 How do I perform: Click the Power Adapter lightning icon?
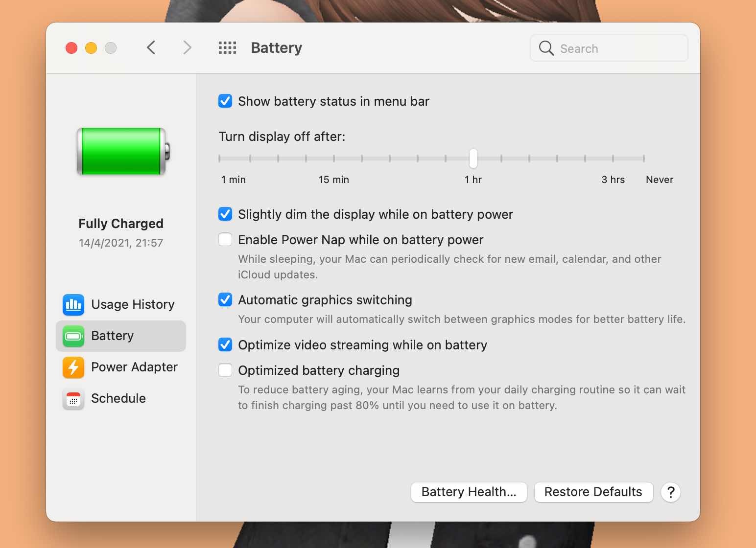click(73, 367)
